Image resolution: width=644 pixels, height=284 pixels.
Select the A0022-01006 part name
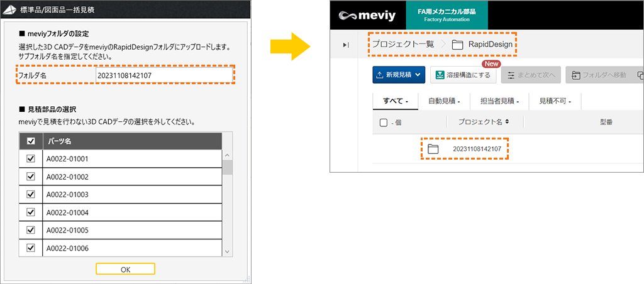tap(67, 248)
